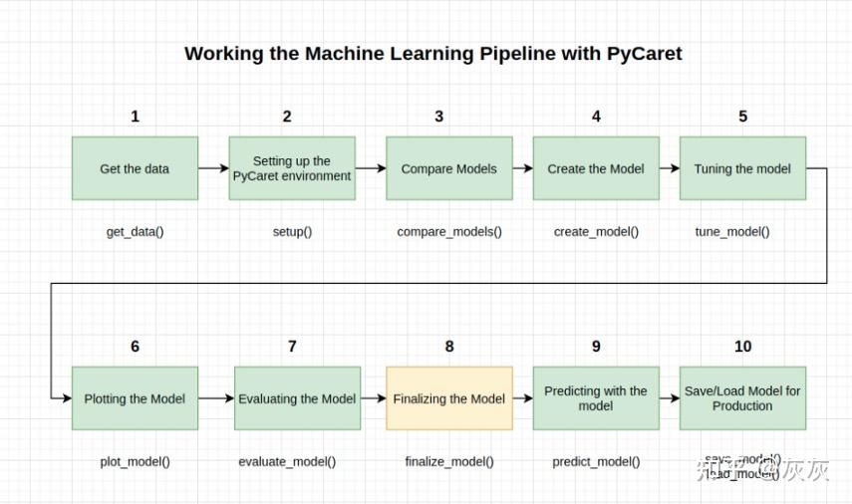This screenshot has width=852, height=504.
Task: Select the 'Setting up the PyCaret environment' box
Action: pos(292,168)
